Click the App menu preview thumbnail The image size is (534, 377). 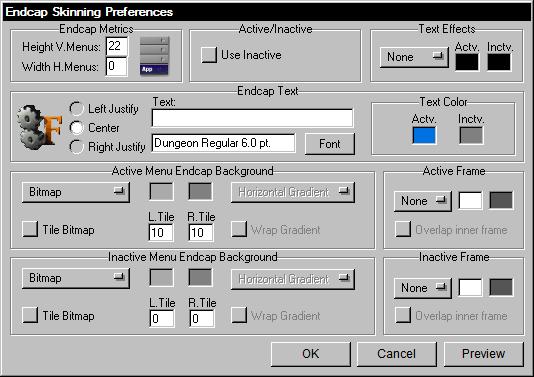point(154,56)
